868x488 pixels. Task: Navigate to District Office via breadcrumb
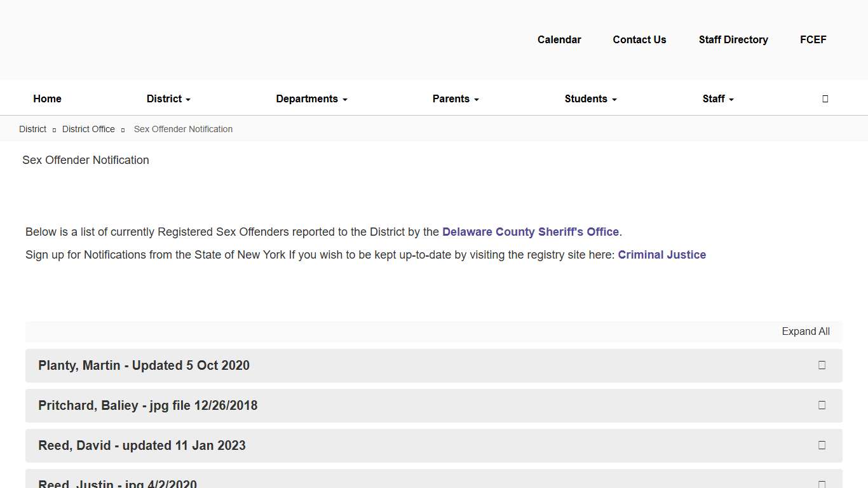tap(88, 129)
